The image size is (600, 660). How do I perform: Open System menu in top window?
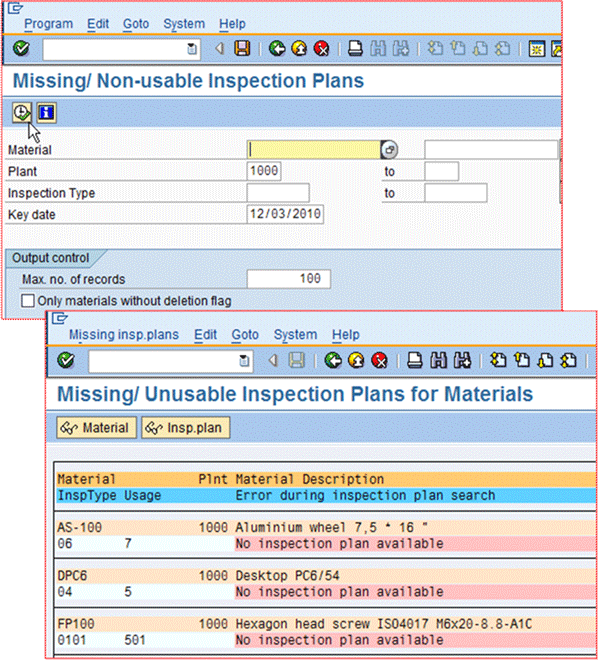[x=184, y=24]
